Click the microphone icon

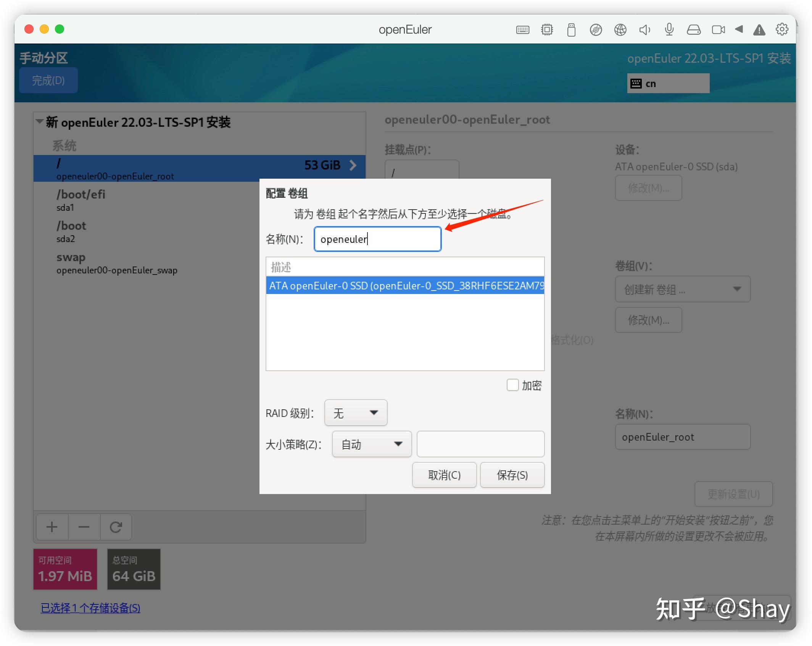pyautogui.click(x=669, y=29)
